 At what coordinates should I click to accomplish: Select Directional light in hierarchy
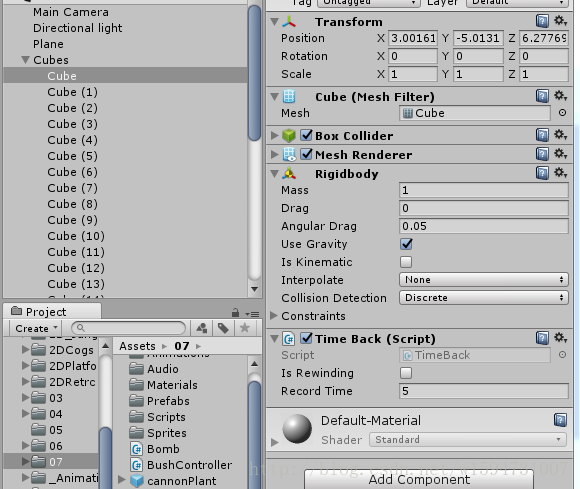pos(77,28)
